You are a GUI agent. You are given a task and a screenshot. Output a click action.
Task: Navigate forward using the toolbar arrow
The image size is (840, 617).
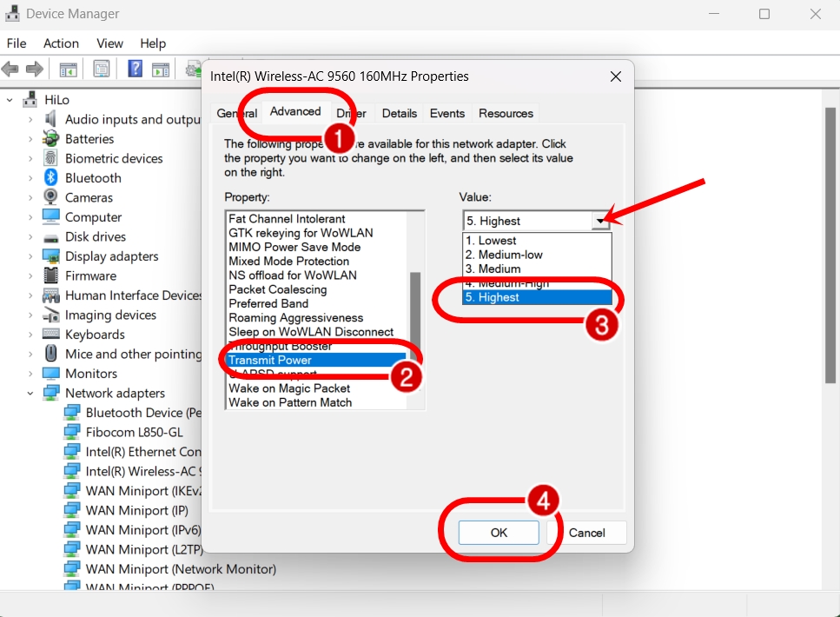pos(35,68)
